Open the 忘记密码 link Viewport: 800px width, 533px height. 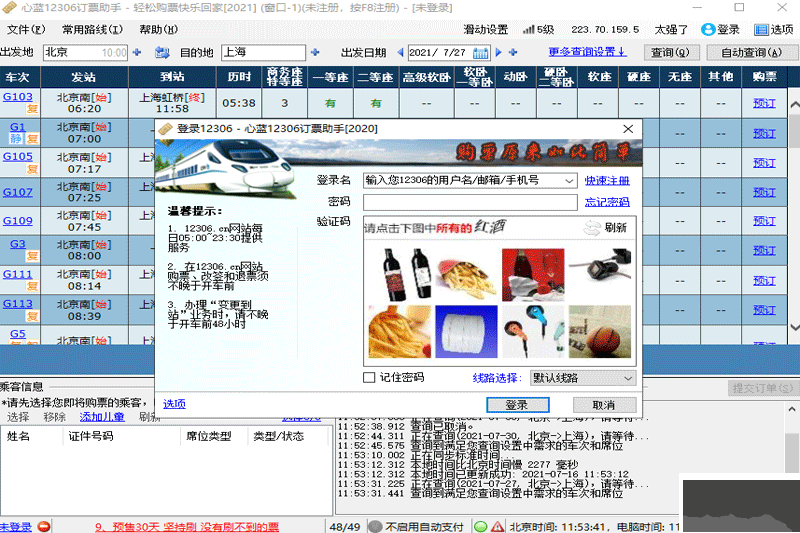pyautogui.click(x=607, y=202)
